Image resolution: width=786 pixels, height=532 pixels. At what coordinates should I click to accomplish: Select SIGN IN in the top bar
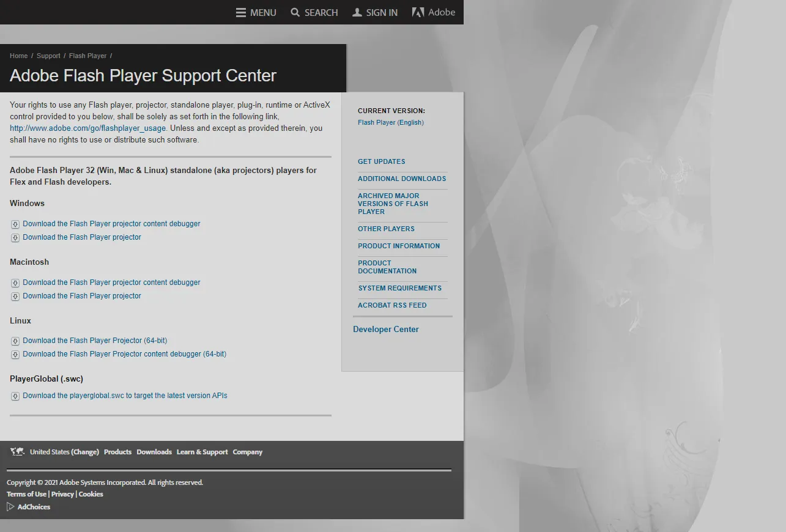(382, 13)
